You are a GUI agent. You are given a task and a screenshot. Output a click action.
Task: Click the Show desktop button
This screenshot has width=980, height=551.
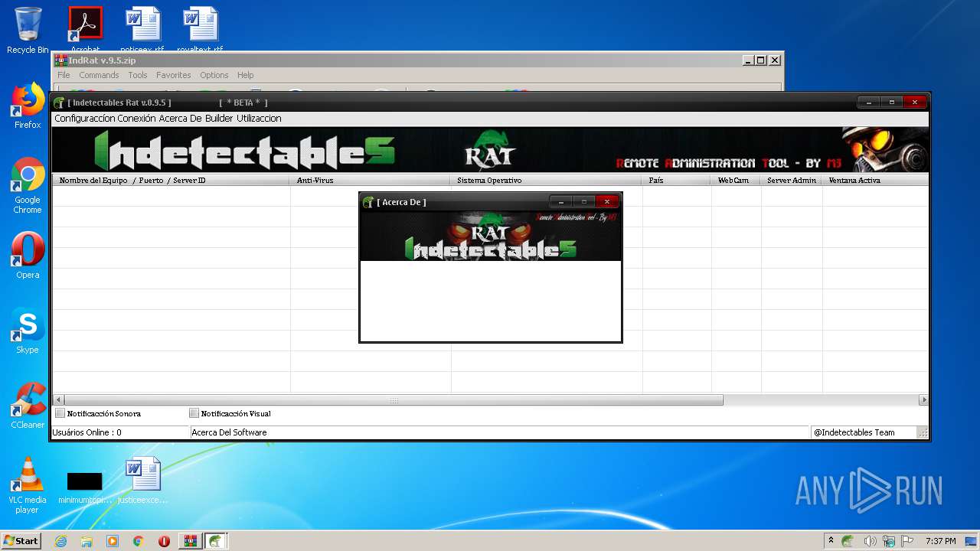[x=972, y=541]
